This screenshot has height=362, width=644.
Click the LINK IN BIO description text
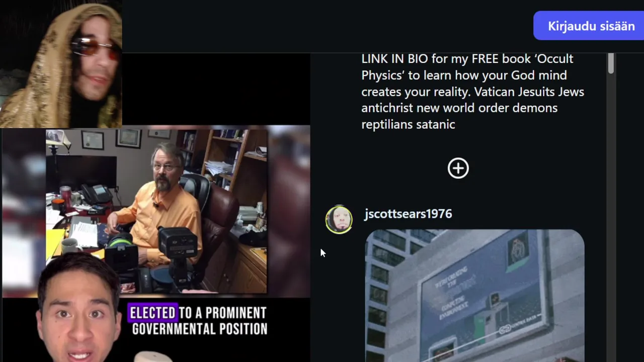point(395,59)
